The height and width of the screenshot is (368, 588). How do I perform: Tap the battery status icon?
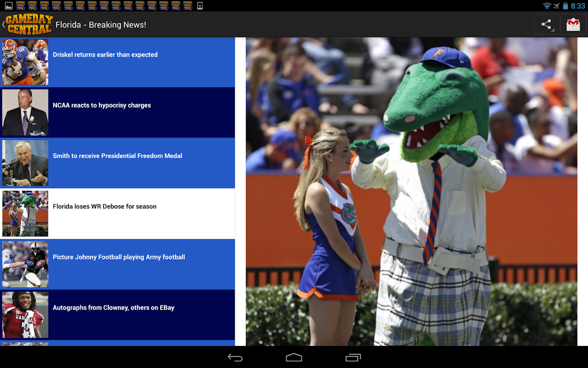click(566, 6)
